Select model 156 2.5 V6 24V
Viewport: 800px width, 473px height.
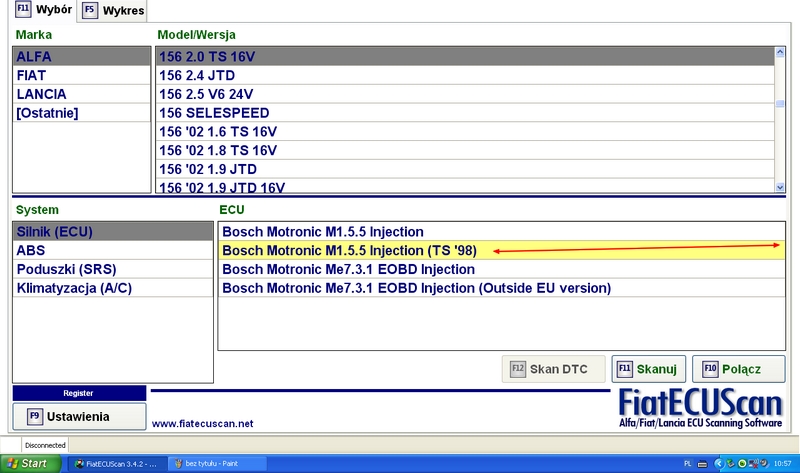(465, 94)
